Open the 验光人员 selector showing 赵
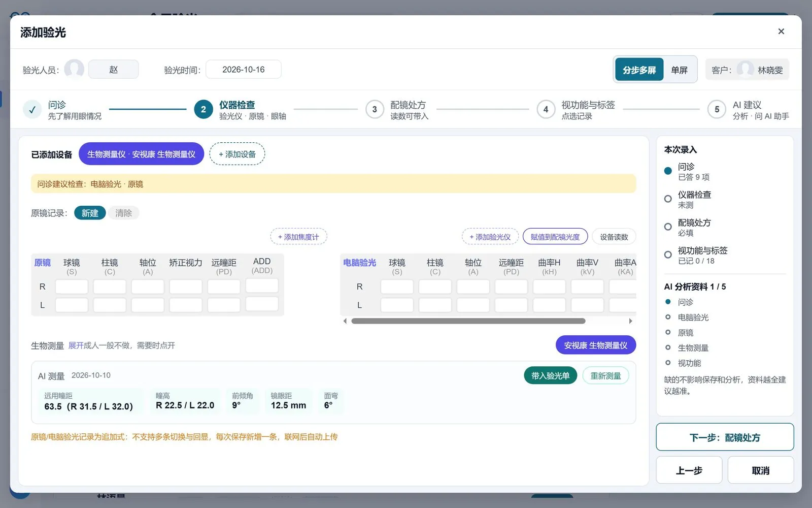Screen dimensions: 812x508 [113, 69]
